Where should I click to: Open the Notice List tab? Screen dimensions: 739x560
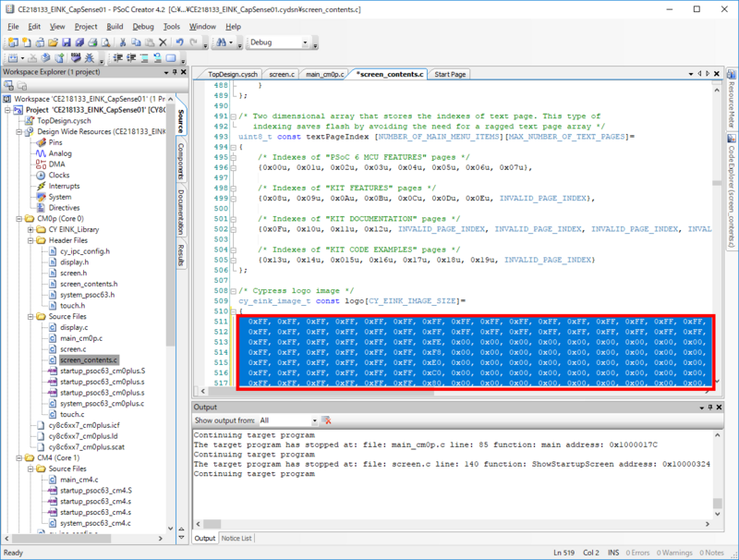click(x=236, y=539)
